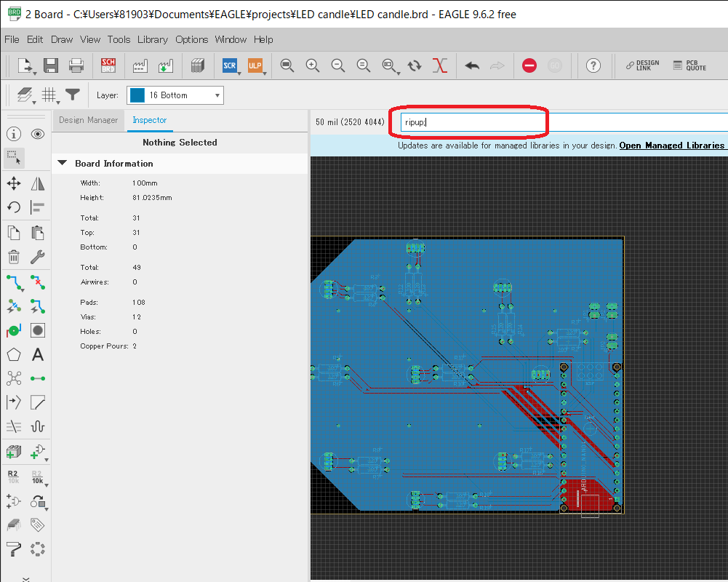Click the Save icon in toolbar
This screenshot has width=728, height=582.
point(51,65)
